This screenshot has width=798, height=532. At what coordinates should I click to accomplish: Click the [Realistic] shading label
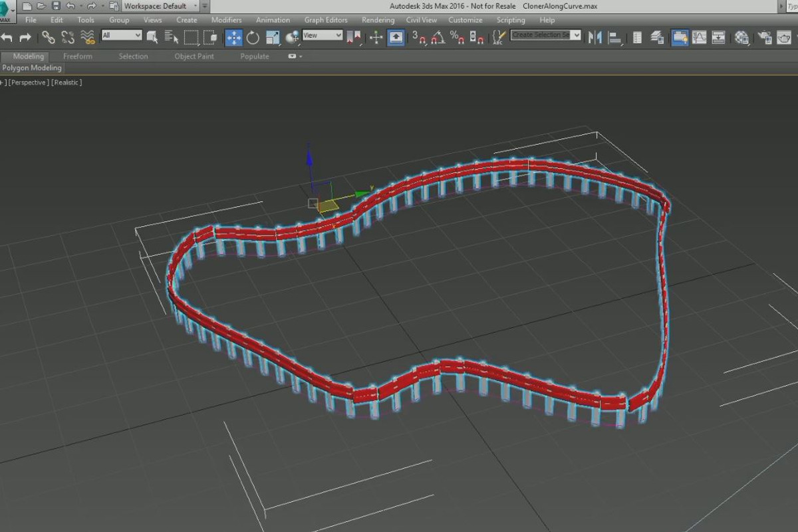[x=66, y=82]
